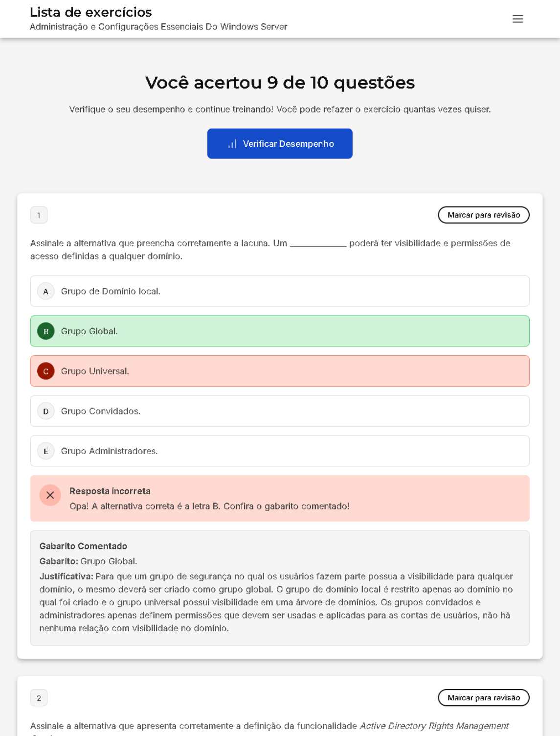Select option D letter circle
The width and height of the screenshot is (560, 736).
pos(46,412)
